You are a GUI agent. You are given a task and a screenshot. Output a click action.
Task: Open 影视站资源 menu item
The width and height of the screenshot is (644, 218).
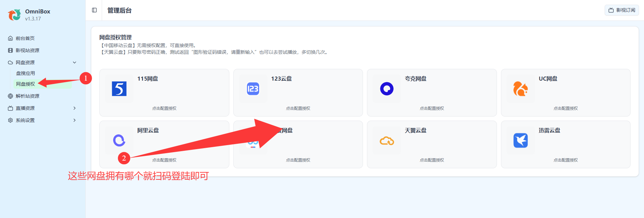coord(28,50)
